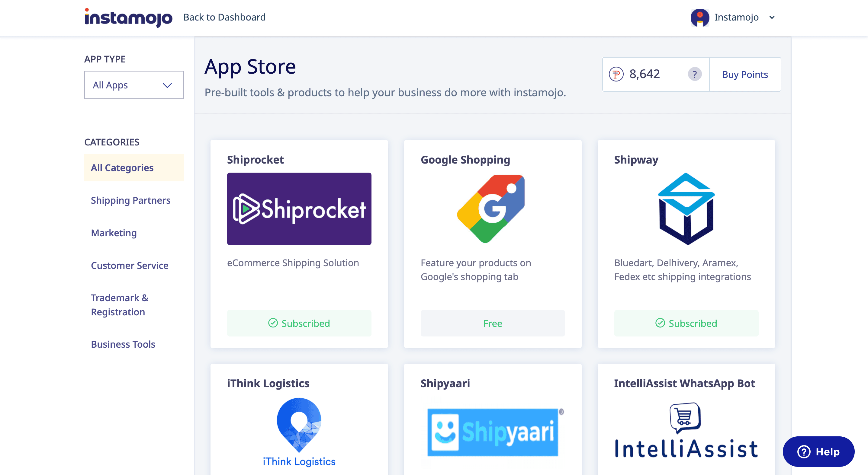Image resolution: width=868 pixels, height=475 pixels.
Task: Click Back to Dashboard link
Action: tap(224, 17)
